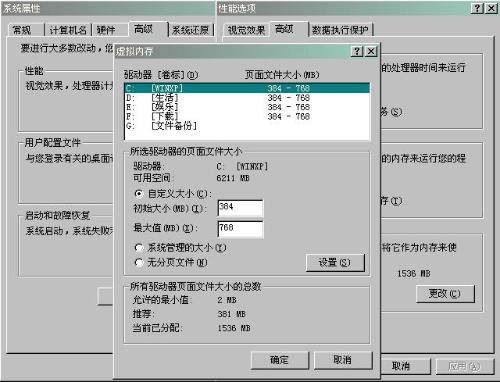Click 应用 button in 性能选项 window
This screenshot has height=382, width=500.
[x=464, y=366]
